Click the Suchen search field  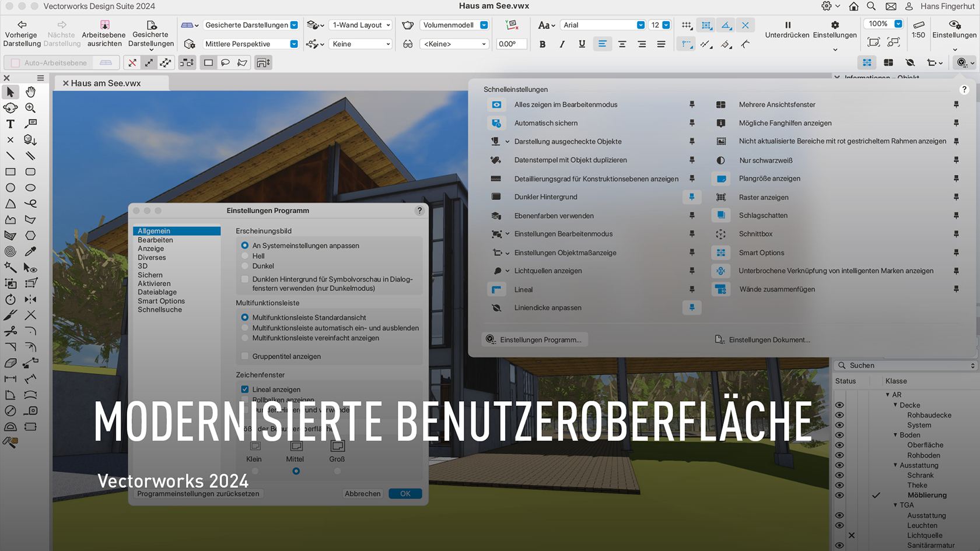click(907, 366)
